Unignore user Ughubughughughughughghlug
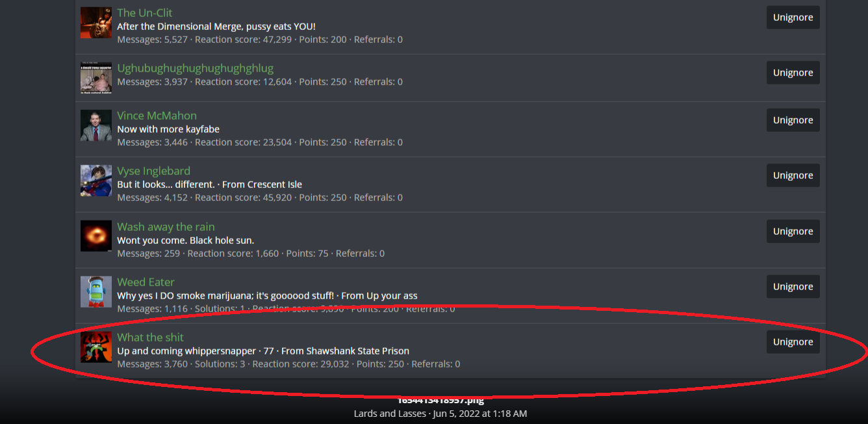Screen dimensions: 868x424 tap(793, 73)
